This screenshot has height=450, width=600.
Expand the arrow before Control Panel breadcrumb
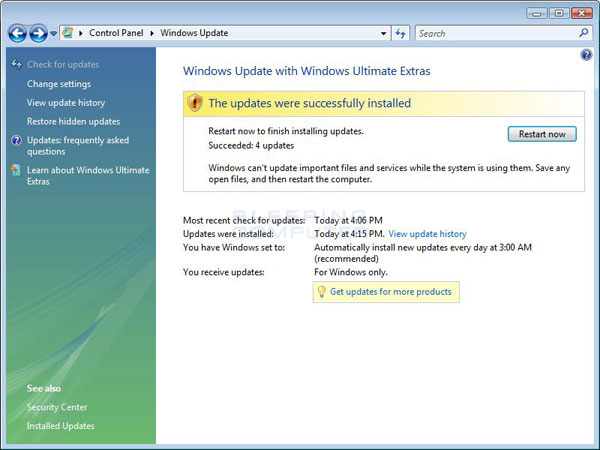pos(80,33)
